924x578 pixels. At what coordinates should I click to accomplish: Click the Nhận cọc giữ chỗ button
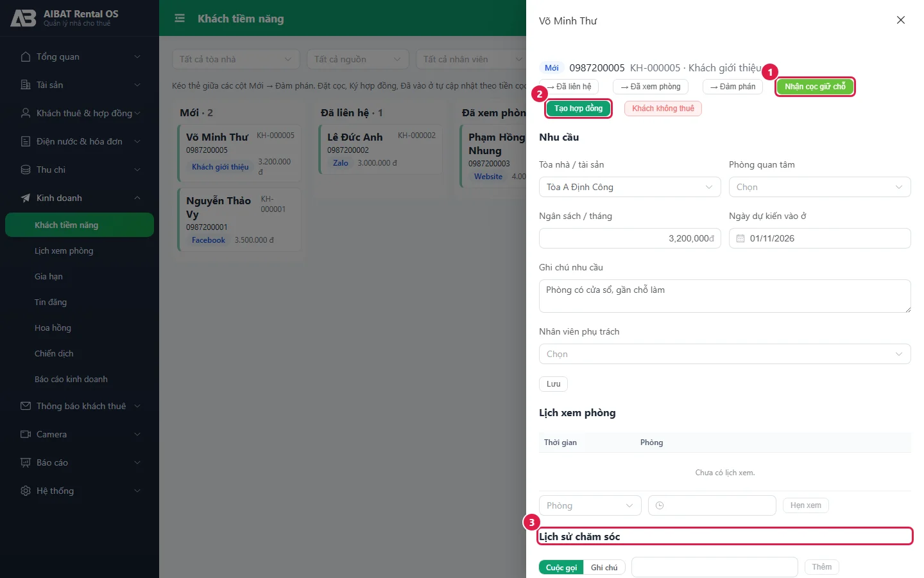coord(816,87)
